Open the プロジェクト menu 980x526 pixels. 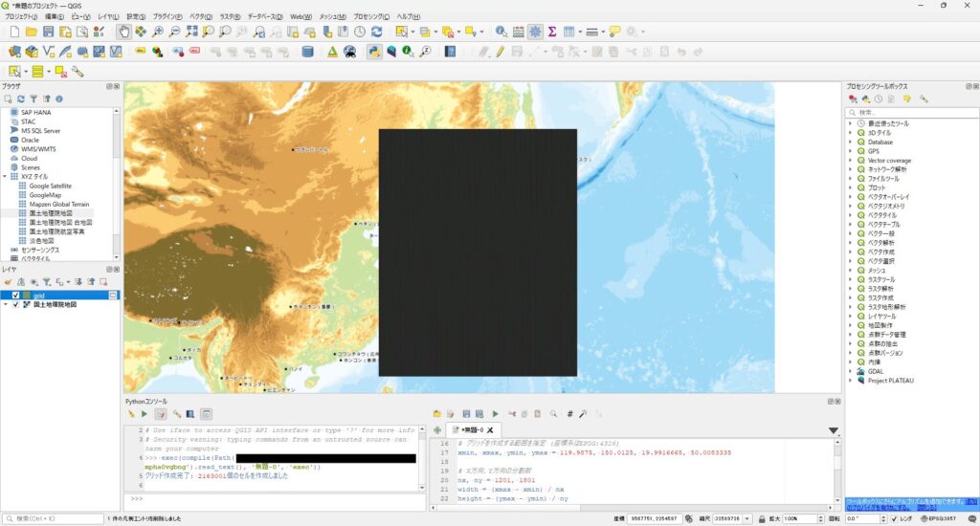[x=21, y=17]
